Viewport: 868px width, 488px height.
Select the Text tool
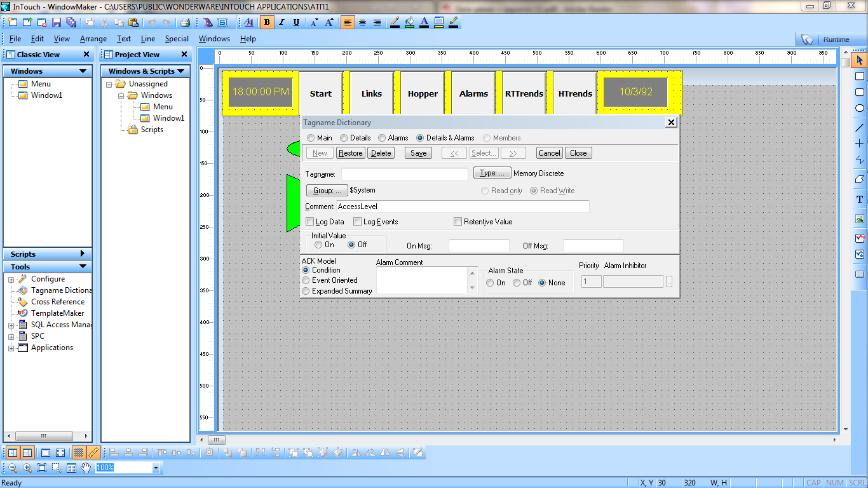(860, 199)
